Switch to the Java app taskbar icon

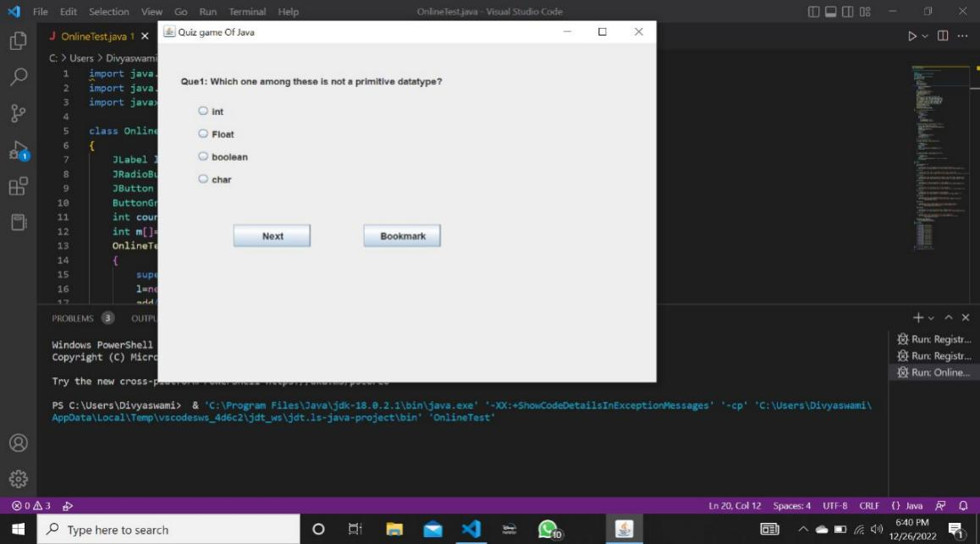coord(624,529)
